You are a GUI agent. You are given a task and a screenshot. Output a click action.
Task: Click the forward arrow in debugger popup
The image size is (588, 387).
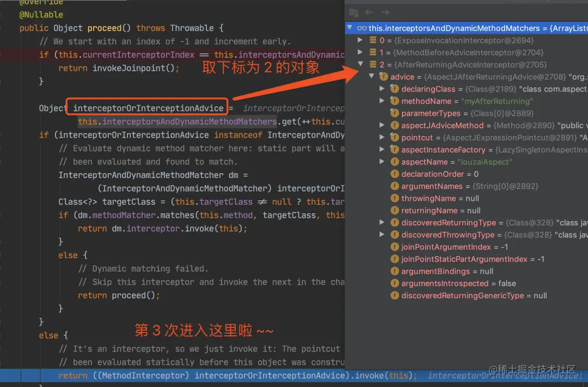(x=385, y=13)
